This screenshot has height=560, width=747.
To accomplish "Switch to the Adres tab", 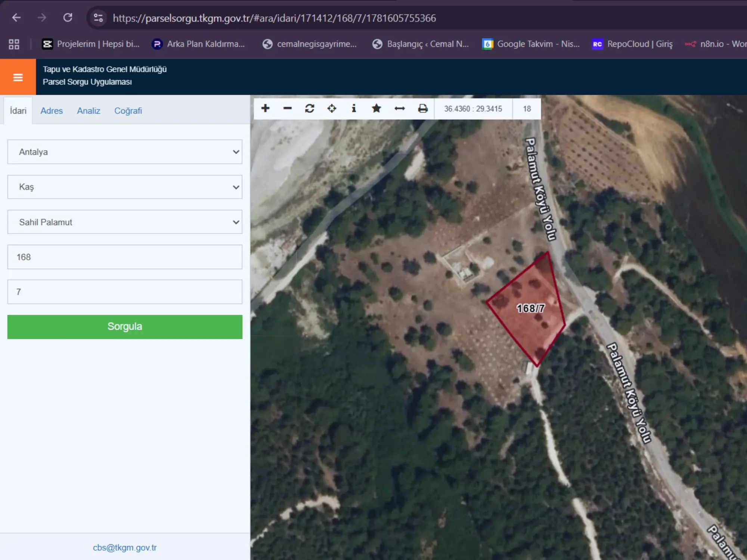I will [52, 111].
